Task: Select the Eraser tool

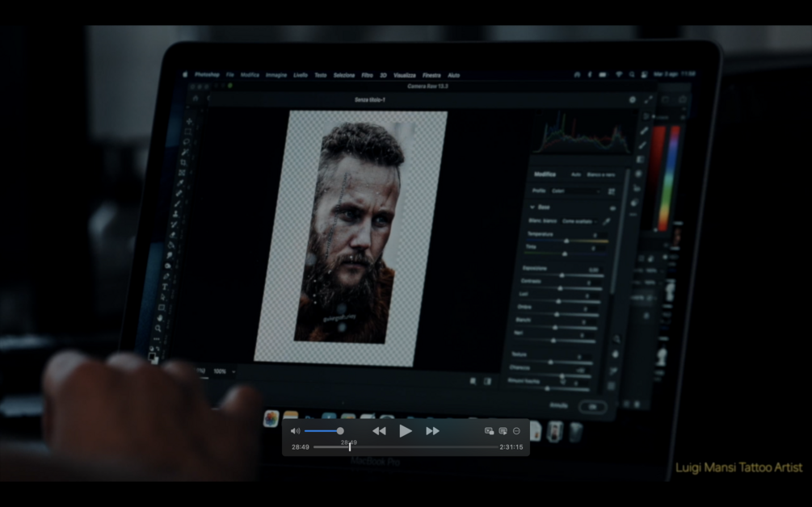Action: tap(172, 234)
